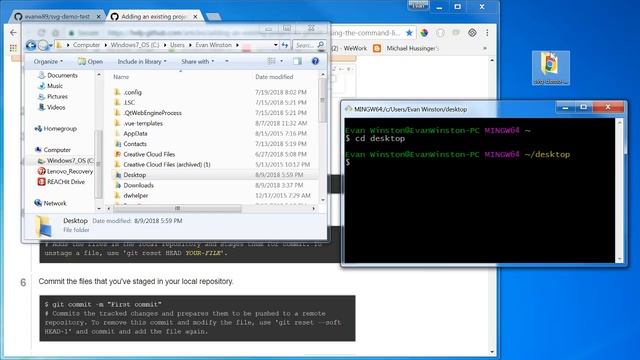Switch to Adding an existing project tab
Screen dimensions: 640x360
click(154, 17)
